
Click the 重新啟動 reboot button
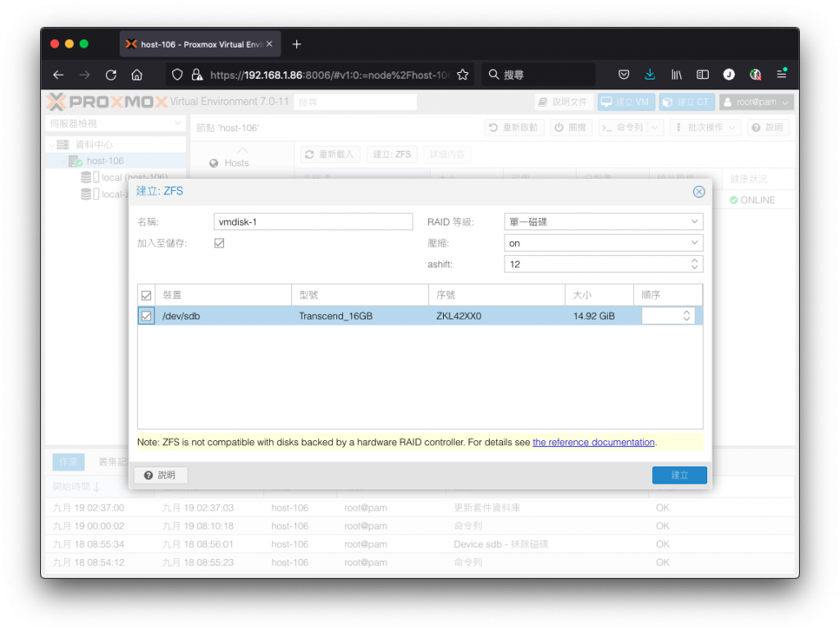[x=514, y=128]
